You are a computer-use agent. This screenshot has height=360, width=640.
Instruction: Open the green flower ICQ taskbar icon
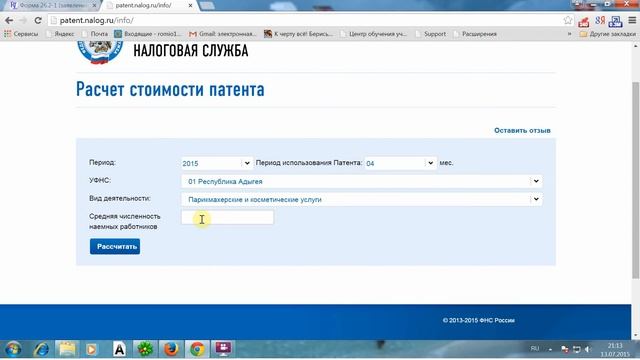(145, 349)
